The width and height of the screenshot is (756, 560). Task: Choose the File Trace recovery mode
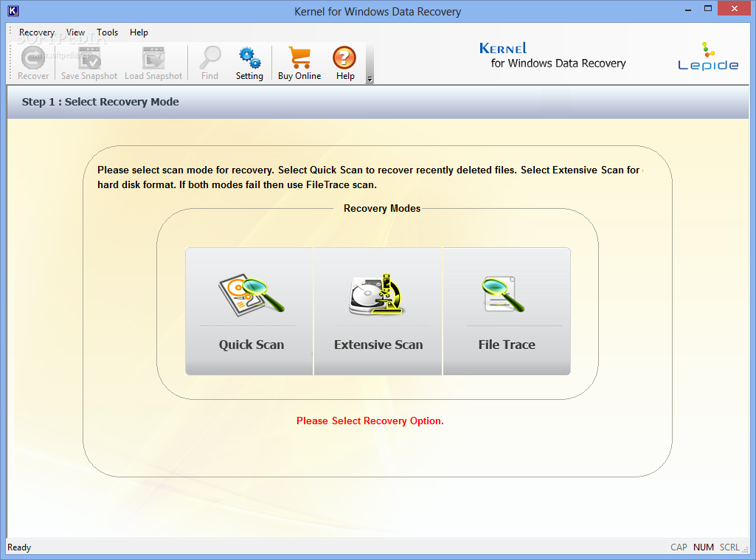pos(507,311)
